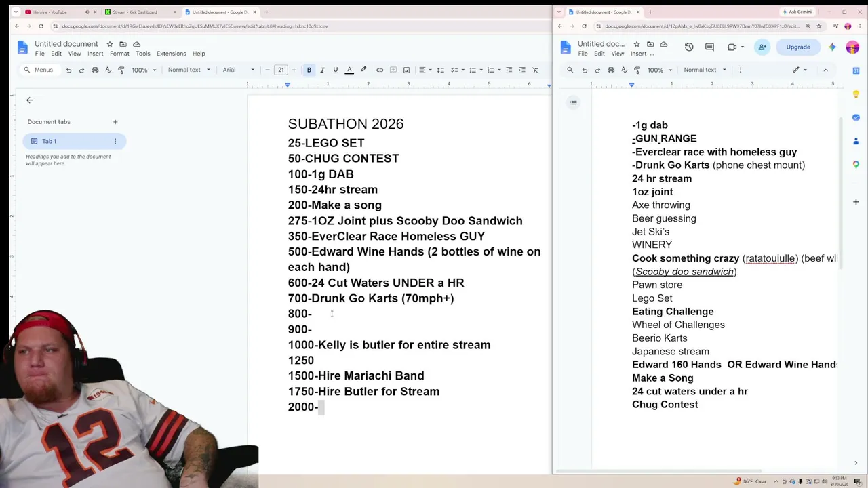
Task: Open version history in right document
Action: (x=689, y=47)
